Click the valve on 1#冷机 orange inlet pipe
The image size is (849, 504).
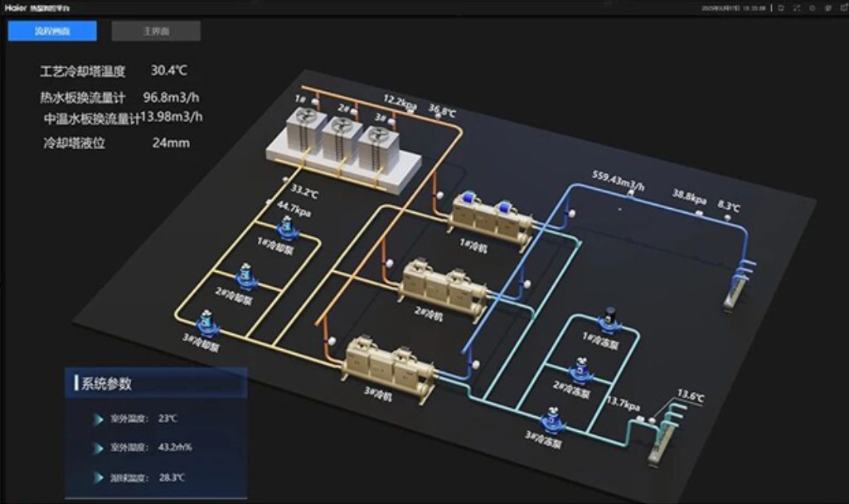[x=439, y=195]
